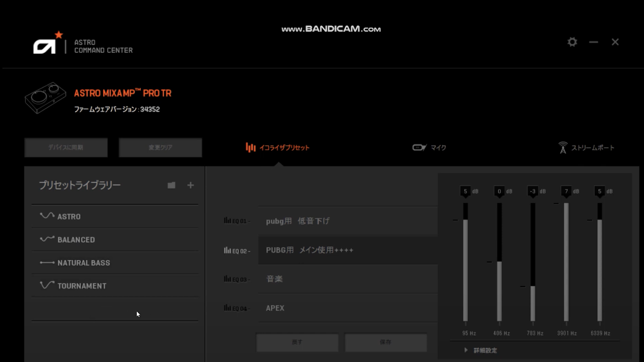
Task: Open settings with the gear icon
Action: point(572,42)
